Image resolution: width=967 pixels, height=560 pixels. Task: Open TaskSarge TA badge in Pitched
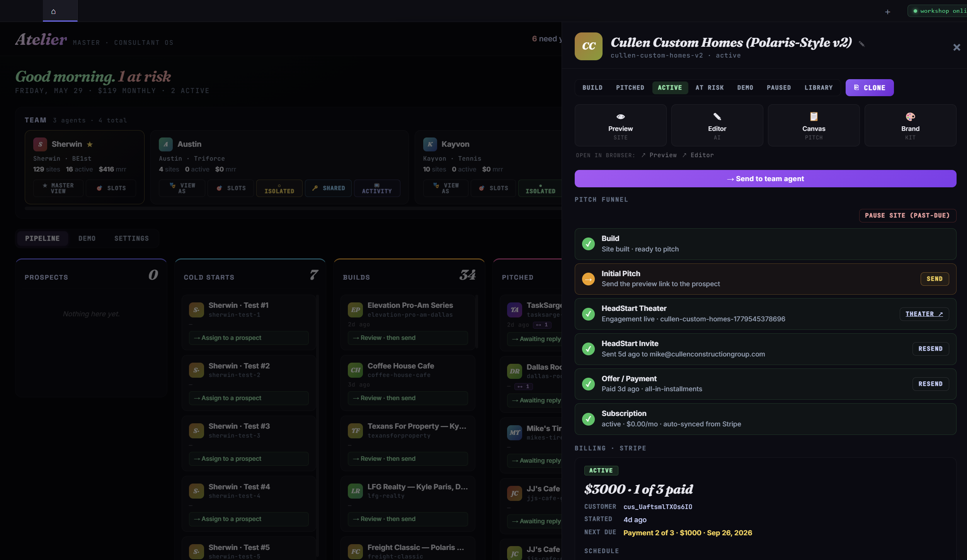(514, 310)
